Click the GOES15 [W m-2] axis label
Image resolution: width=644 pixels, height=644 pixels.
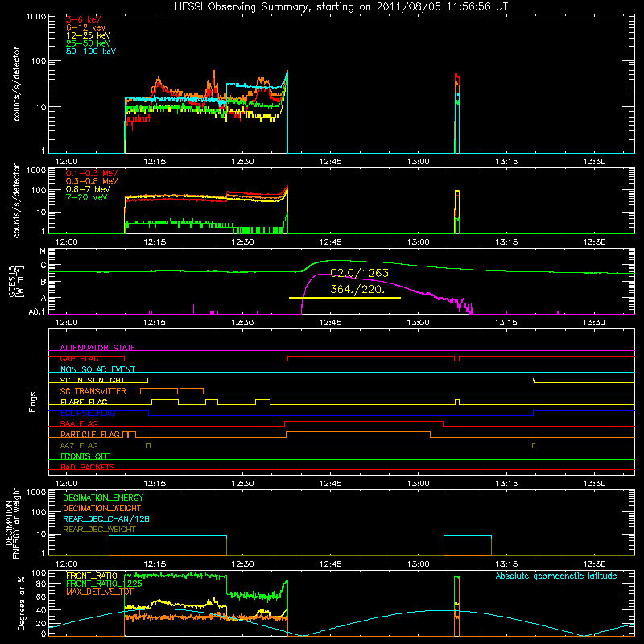(x=16, y=282)
